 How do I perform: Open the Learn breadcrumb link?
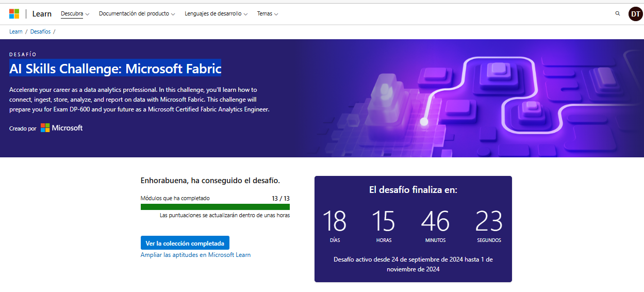[16, 31]
